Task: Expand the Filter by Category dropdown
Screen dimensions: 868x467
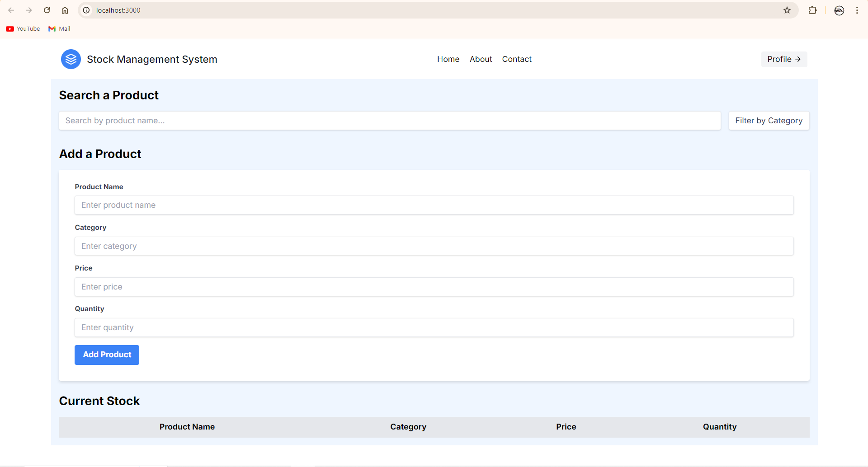Action: [x=769, y=121]
